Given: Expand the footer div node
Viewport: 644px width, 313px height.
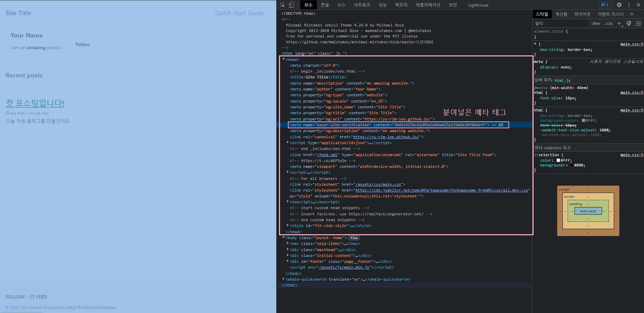Looking at the screenshot, I should 288,261.
